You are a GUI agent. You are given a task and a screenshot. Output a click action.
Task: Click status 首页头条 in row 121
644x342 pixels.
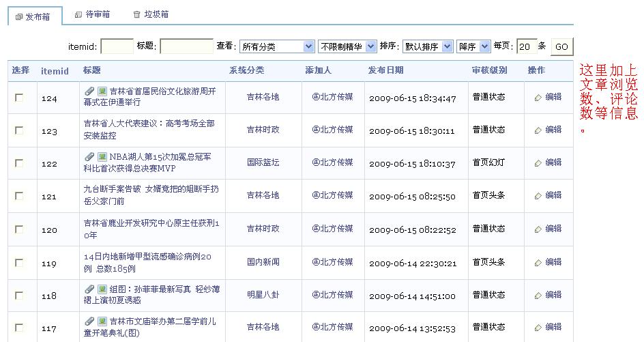(x=488, y=195)
